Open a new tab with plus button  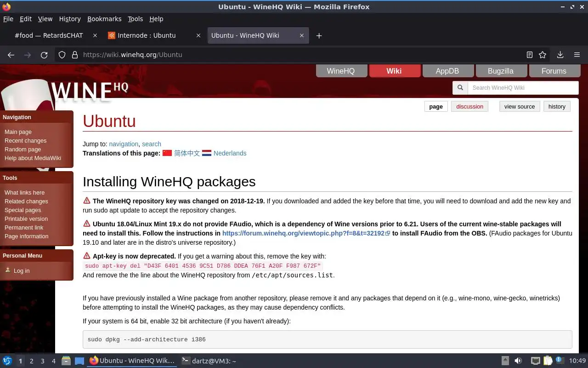click(319, 35)
